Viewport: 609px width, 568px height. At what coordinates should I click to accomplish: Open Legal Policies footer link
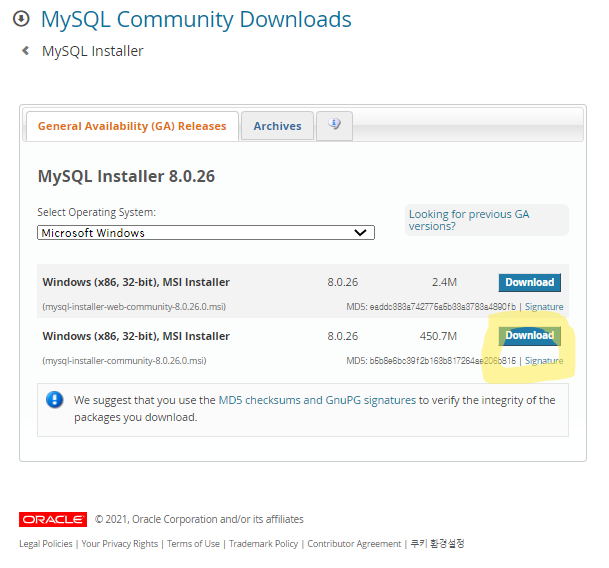tap(46, 544)
